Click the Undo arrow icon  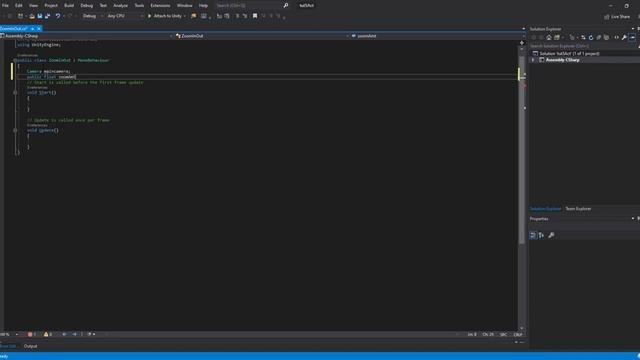coord(58,16)
